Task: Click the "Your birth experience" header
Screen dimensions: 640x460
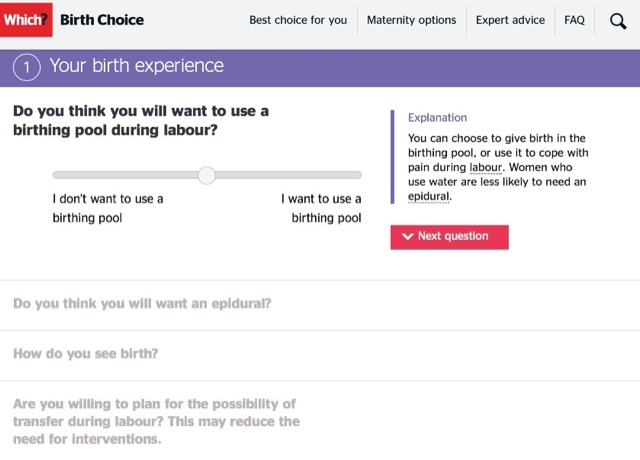Action: click(136, 67)
